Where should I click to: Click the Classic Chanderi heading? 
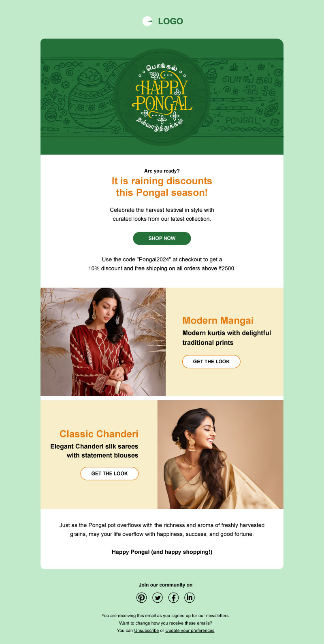pyautogui.click(x=99, y=434)
